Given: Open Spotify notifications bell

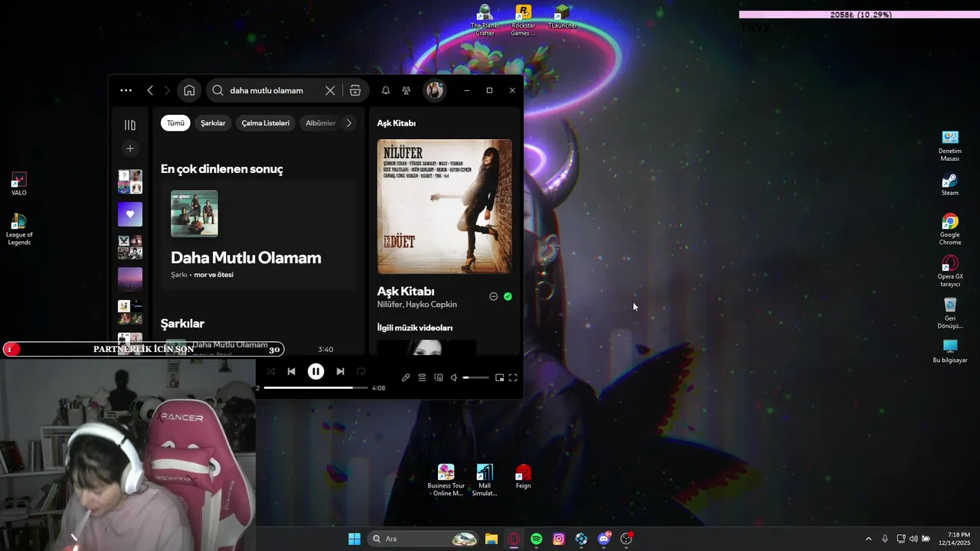Looking at the screenshot, I should (x=386, y=90).
